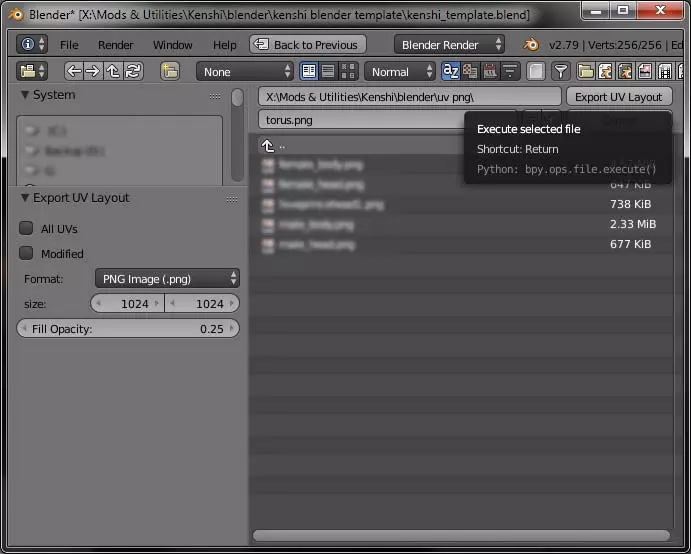The height and width of the screenshot is (554, 691).
Task: Click the v2.79 version stats text
Action: pos(615,45)
